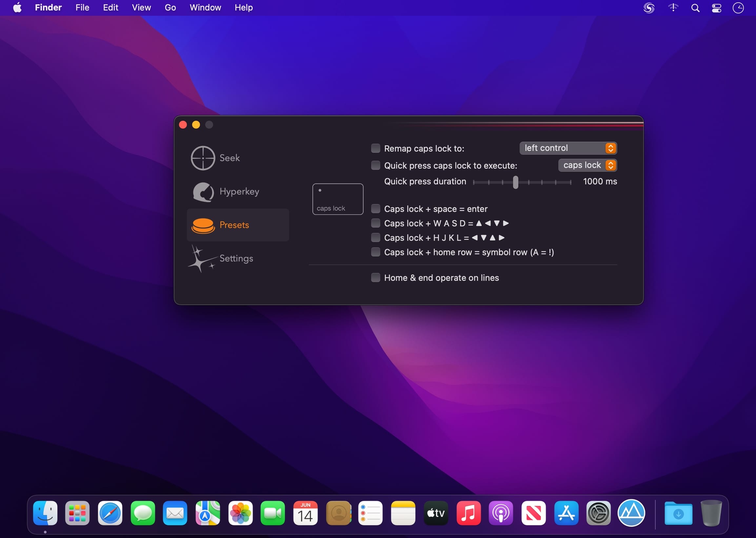Click the Superkey swirl menu bar icon
Screen dimensions: 756x538
(x=649, y=8)
